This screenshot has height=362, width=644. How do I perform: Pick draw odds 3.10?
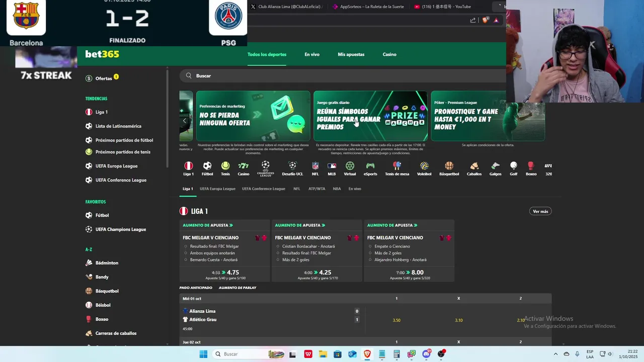point(458,320)
